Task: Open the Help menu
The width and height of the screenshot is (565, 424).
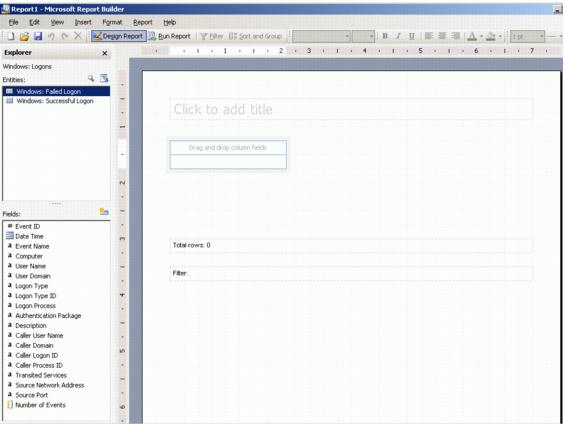Action: (x=169, y=22)
